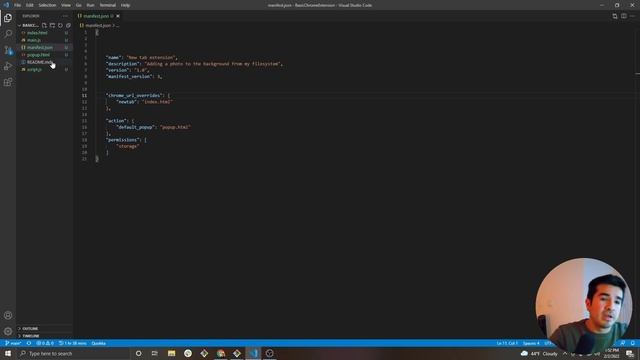
Task: Click the "chrome_url_overrides" key in code
Action: [x=134, y=96]
